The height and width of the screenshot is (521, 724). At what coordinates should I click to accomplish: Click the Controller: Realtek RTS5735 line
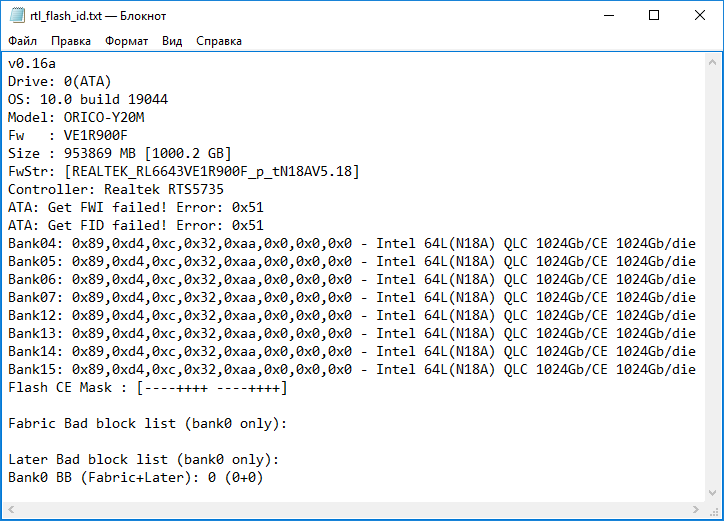point(116,189)
